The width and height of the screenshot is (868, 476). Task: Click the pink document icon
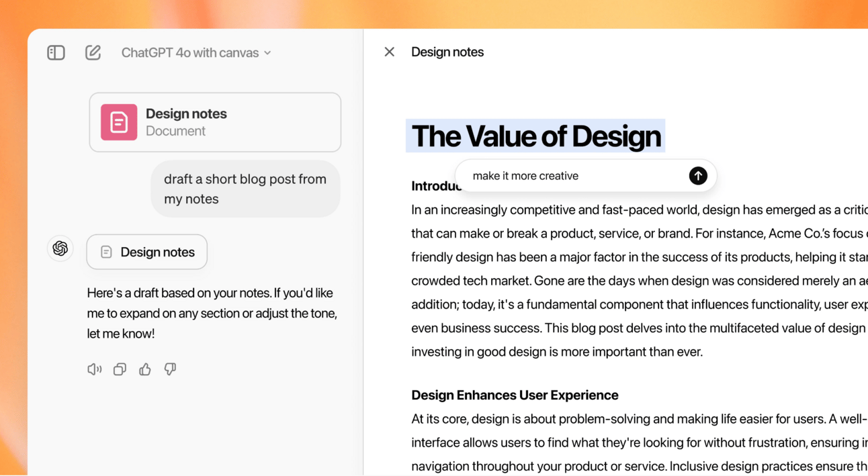tap(119, 122)
